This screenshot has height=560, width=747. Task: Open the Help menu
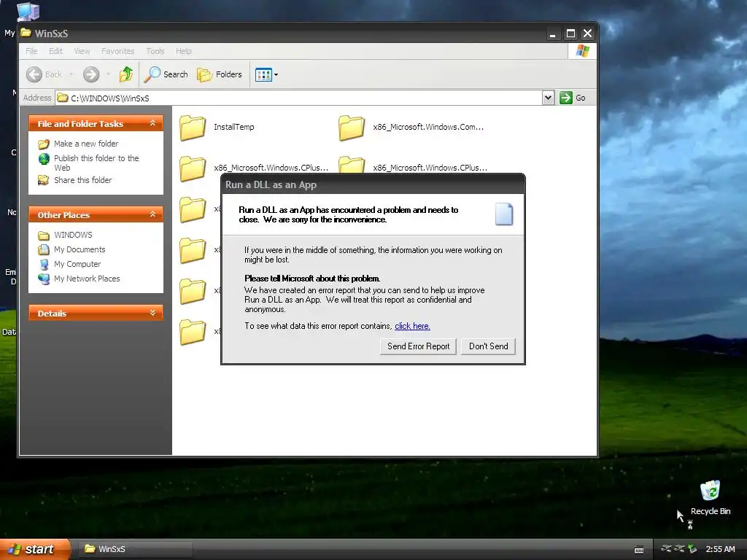[183, 51]
